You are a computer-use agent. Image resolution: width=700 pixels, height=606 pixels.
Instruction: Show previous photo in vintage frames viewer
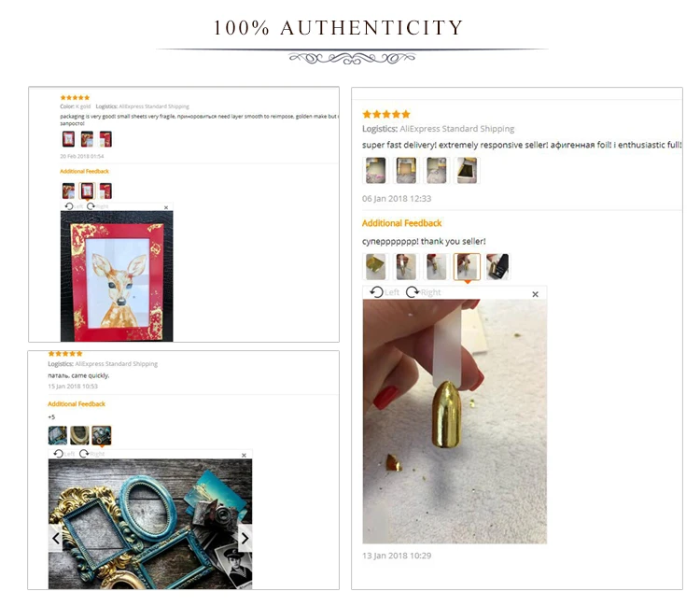coord(56,538)
